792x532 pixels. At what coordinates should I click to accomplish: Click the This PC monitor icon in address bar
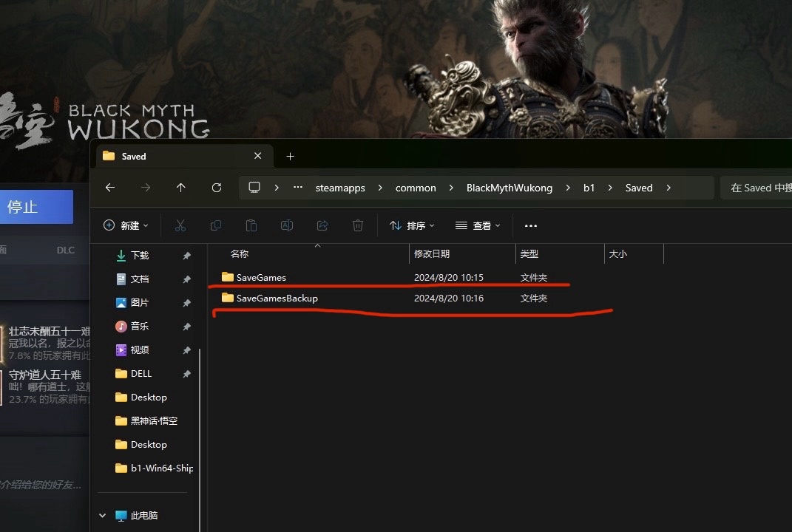[x=254, y=187]
